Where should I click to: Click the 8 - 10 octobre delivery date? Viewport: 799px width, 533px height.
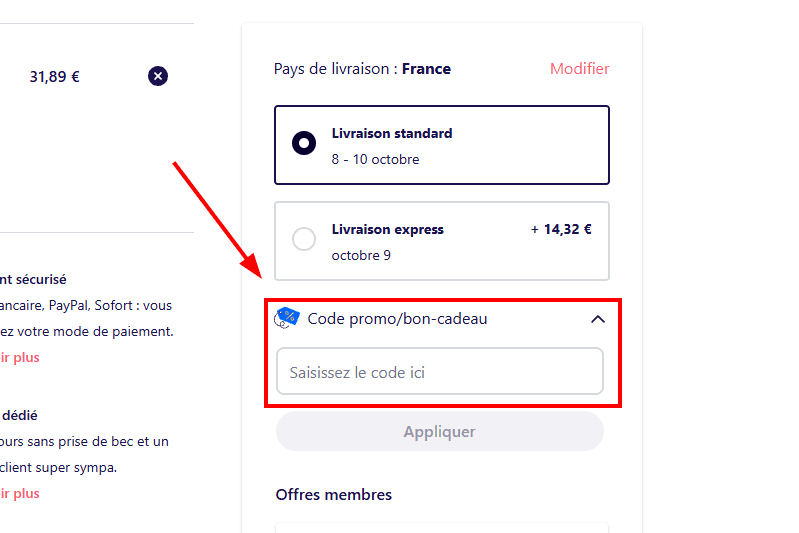coord(376,159)
